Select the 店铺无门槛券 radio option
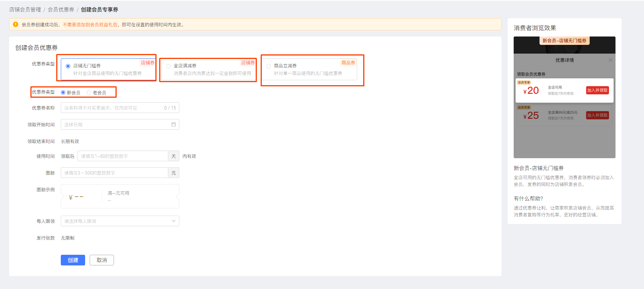This screenshot has width=644, height=289. point(68,66)
